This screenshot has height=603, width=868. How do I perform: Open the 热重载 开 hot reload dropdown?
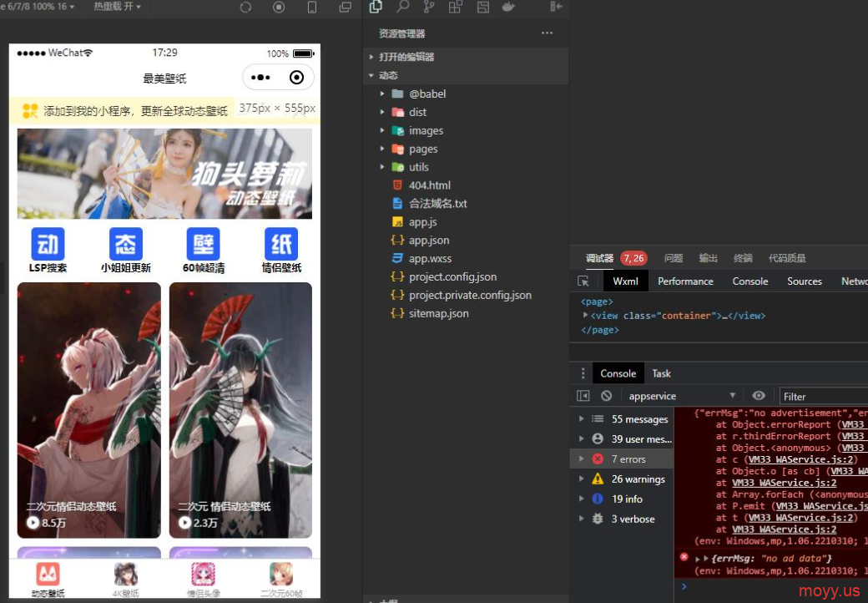118,7
